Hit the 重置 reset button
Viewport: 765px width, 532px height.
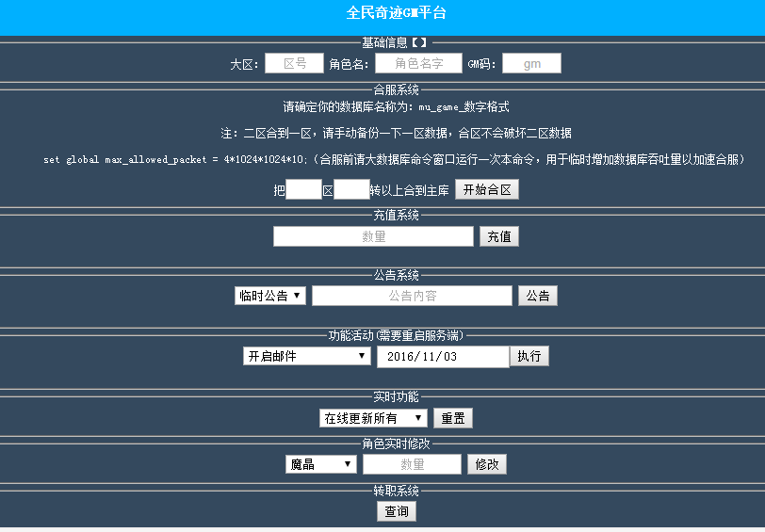pos(452,418)
